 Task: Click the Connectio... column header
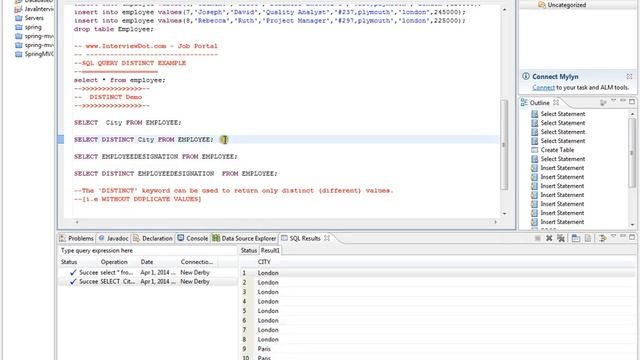[197, 262]
